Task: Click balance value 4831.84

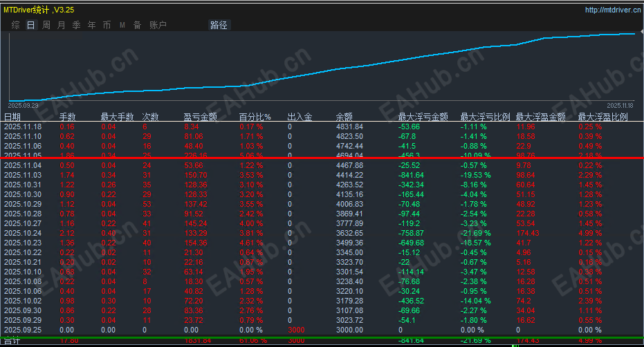Action: 349,127
